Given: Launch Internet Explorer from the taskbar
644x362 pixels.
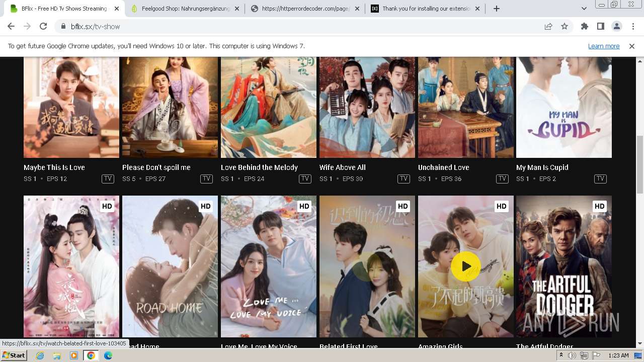Looking at the screenshot, I should [x=40, y=355].
